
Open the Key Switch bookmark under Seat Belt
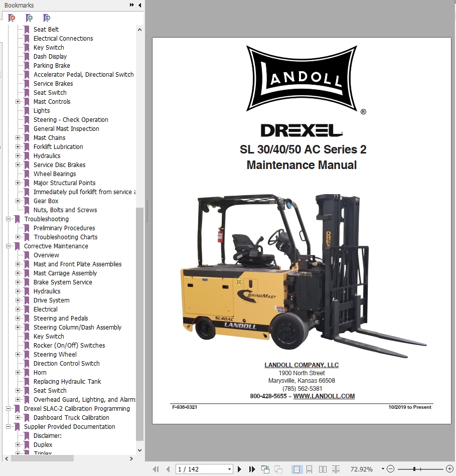49,48
